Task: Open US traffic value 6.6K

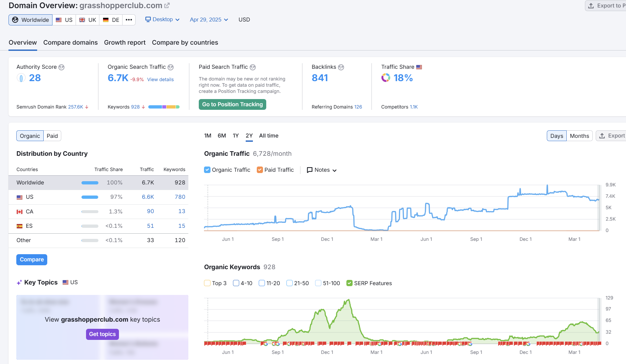Action: click(148, 197)
